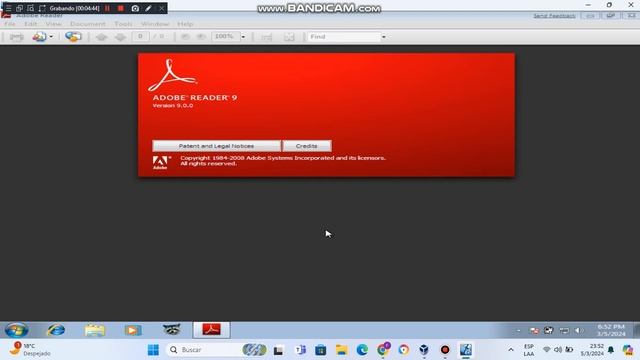Expand the Find options dropdown arrow

tap(384, 37)
